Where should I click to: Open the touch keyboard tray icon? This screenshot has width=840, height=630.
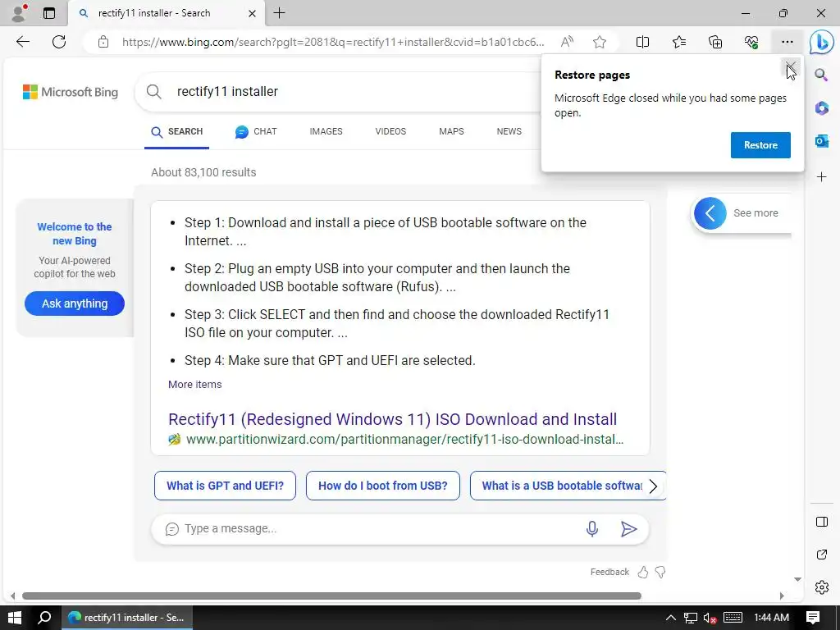click(x=733, y=619)
